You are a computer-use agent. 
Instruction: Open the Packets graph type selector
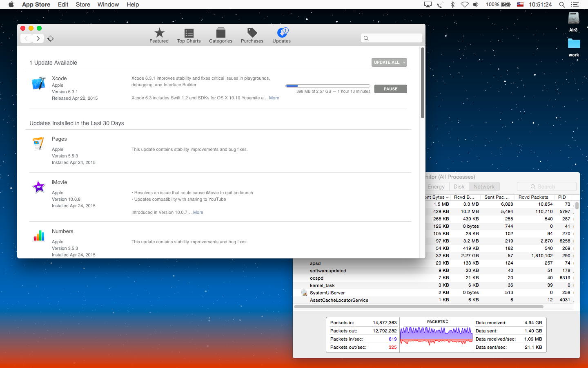pos(437,322)
